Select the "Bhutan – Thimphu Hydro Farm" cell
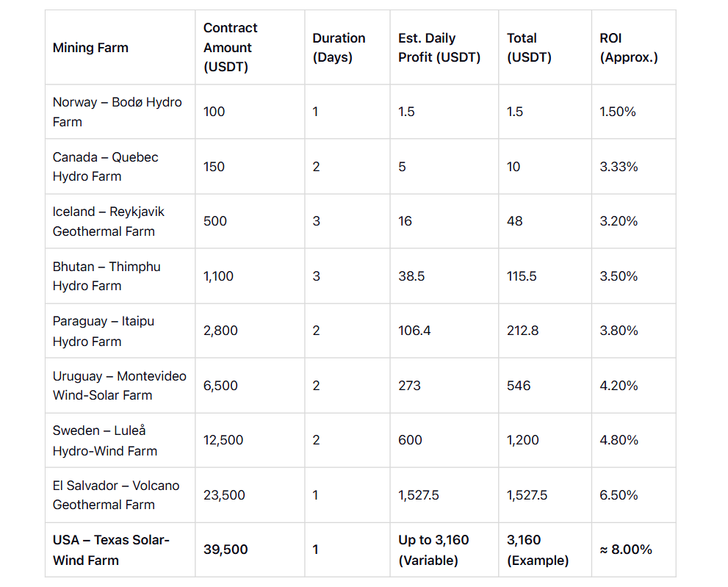728x587 pixels. tap(107, 276)
